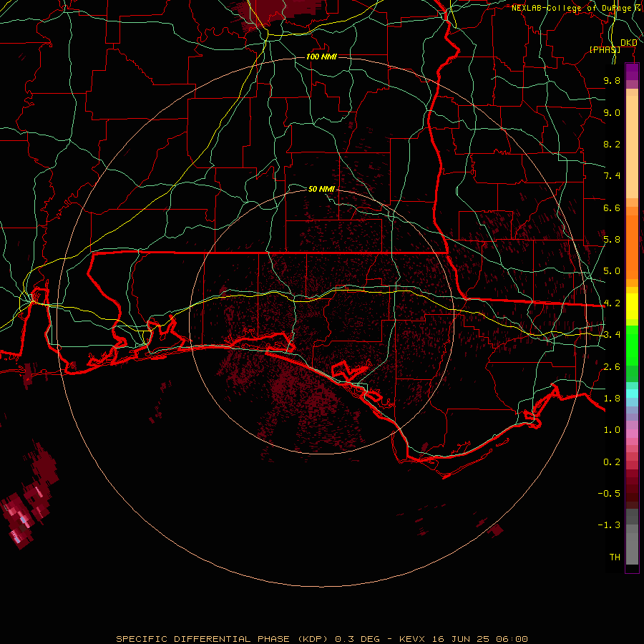644x644 pixels.
Task: Click the 0.2 value on the color scale
Action: pyautogui.click(x=612, y=462)
